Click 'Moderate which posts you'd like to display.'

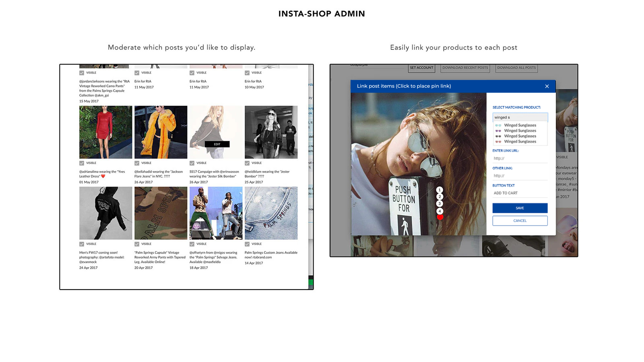(182, 47)
